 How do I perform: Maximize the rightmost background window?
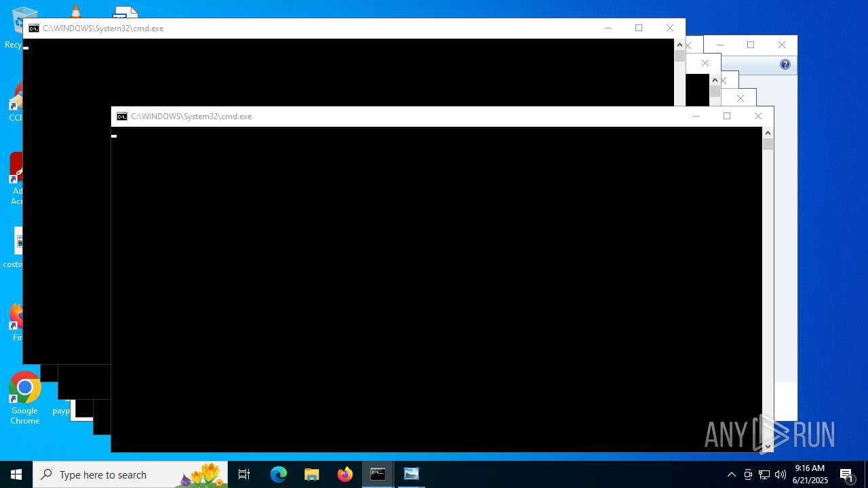tap(751, 45)
